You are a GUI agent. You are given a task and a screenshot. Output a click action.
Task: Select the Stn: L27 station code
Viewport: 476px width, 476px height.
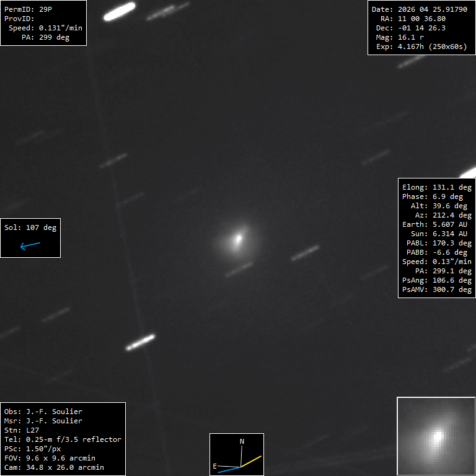21,430
